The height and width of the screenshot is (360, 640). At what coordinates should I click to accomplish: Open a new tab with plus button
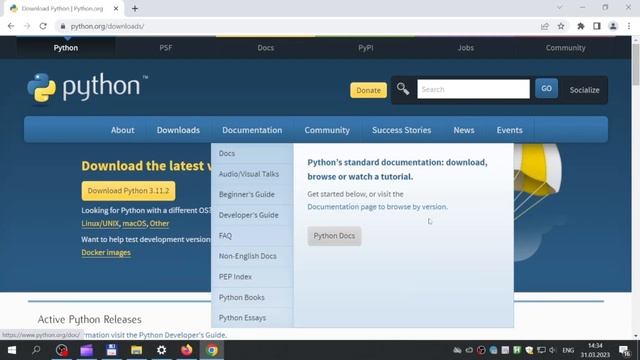tap(135, 8)
